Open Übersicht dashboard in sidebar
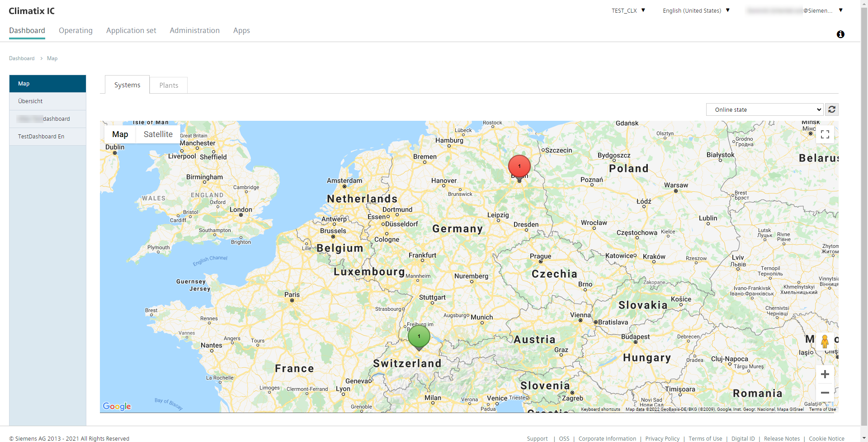Screen dimensions: 868x442 [x=47, y=101]
